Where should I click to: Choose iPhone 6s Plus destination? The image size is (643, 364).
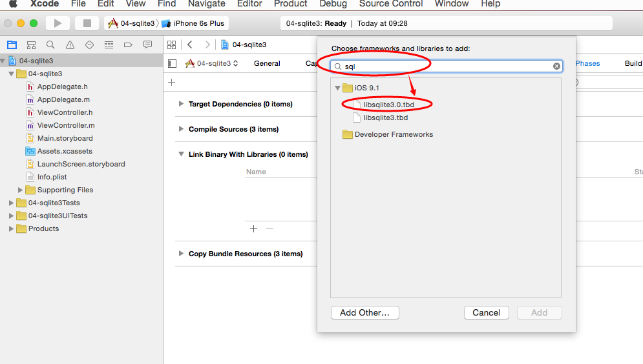coord(194,23)
